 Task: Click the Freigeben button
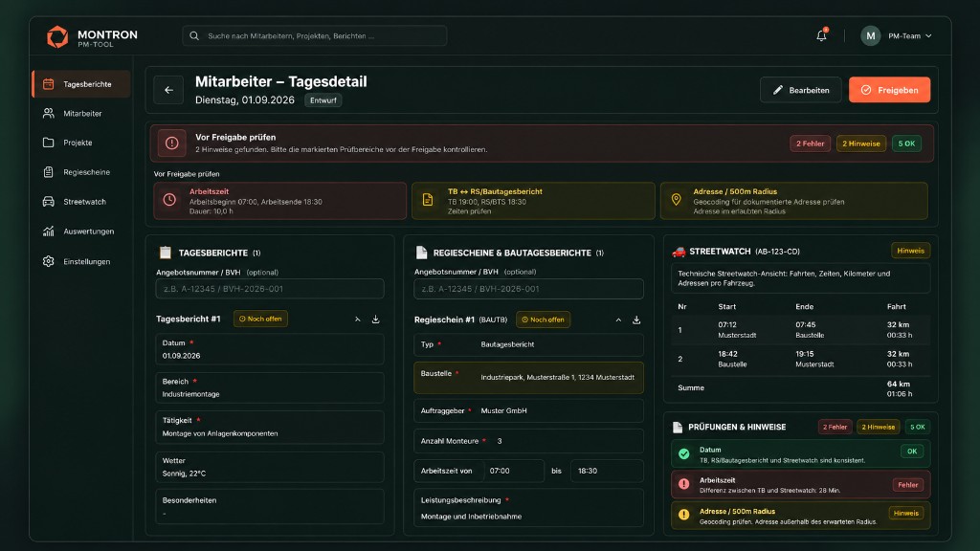889,90
